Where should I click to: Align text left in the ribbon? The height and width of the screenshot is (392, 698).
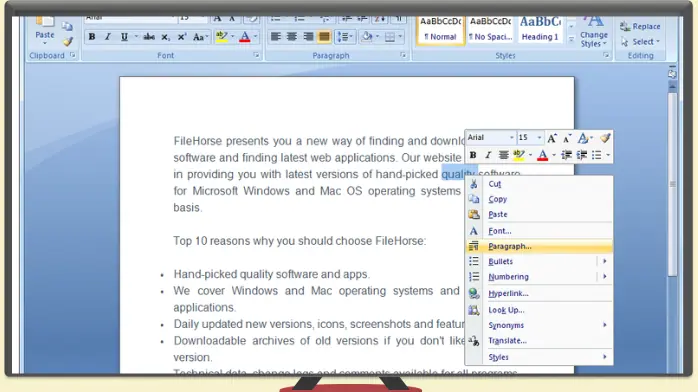276,36
